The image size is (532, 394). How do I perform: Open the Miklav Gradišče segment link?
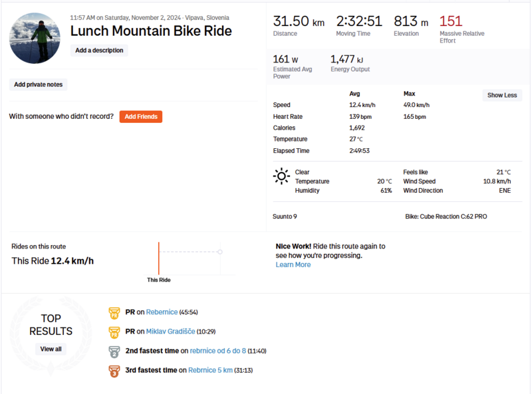coord(170,332)
